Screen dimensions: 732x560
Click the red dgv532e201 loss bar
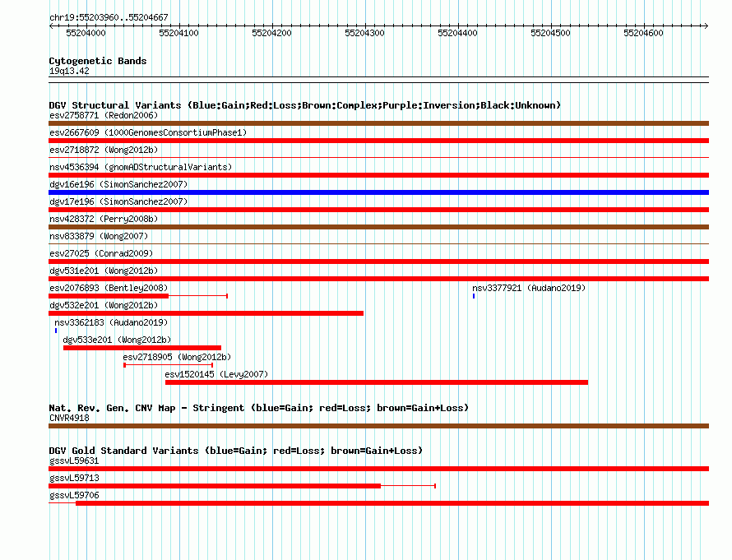tap(206, 313)
